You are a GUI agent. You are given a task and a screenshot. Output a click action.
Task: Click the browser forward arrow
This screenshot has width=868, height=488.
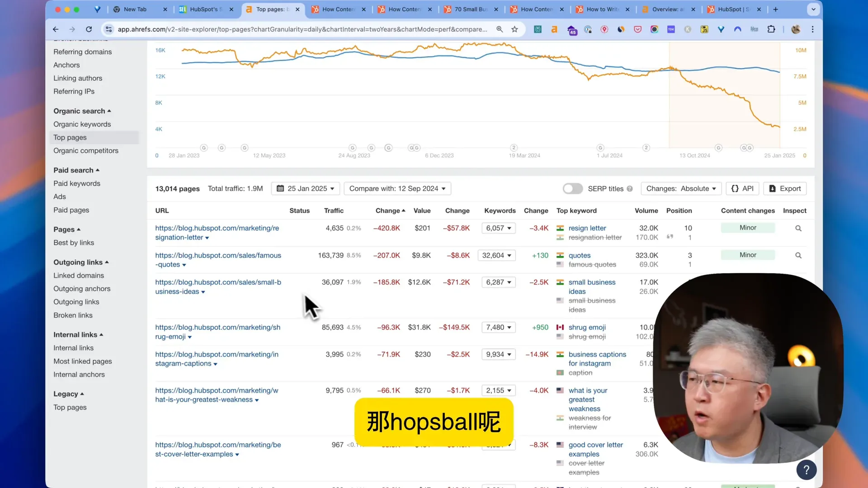tap(72, 29)
